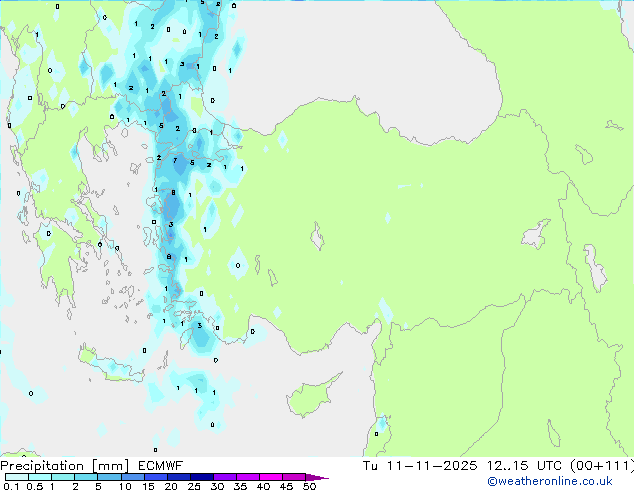Viewport: 634px width, 490px height.
Task: Pick the legend swatch between 5 and 10
Action: (x=109, y=477)
